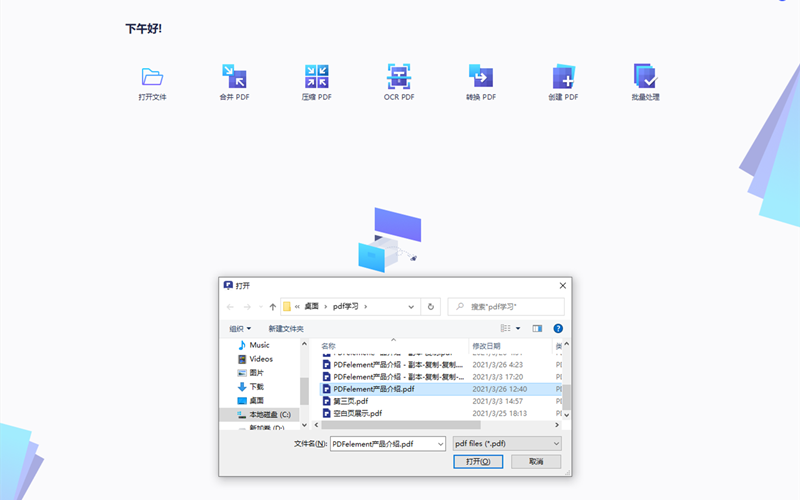
Task: Open the 压缩 PDF compress tool
Action: 316,77
